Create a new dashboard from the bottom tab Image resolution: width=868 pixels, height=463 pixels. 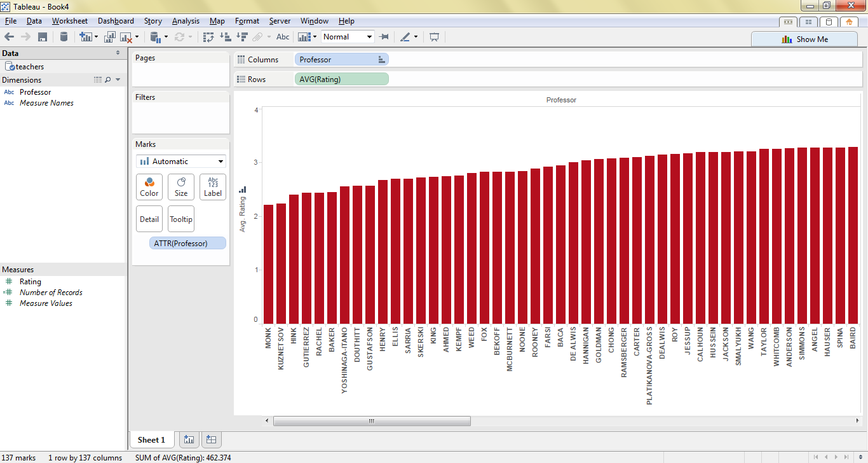click(212, 439)
